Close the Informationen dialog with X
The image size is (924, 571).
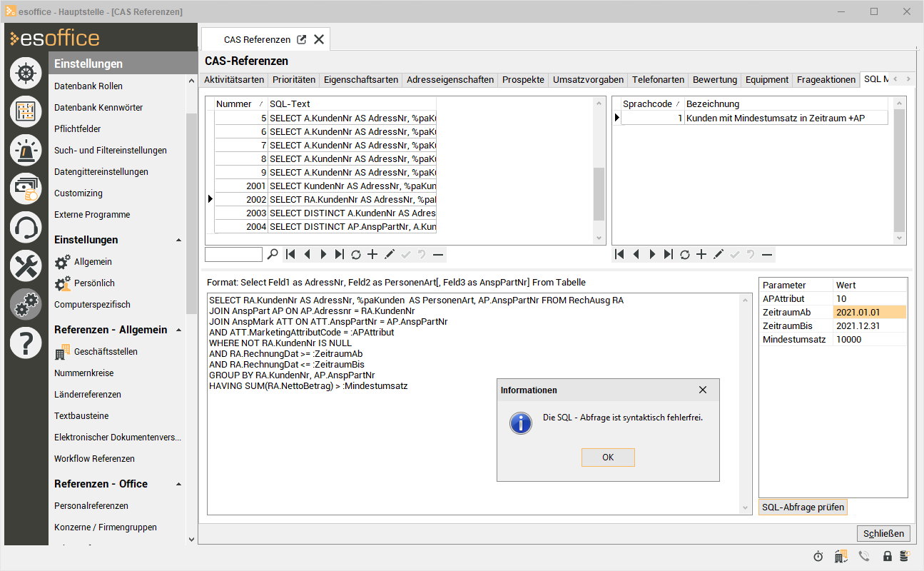click(x=703, y=390)
